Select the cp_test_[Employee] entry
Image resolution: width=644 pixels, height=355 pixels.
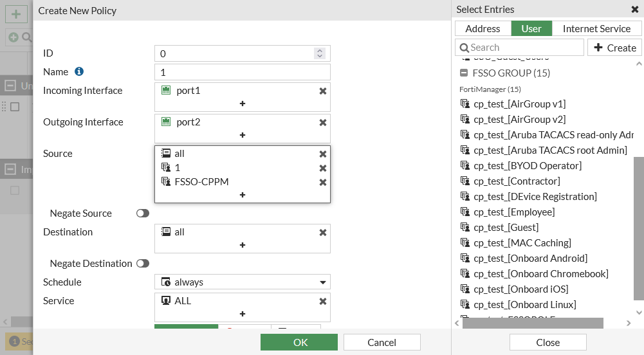pos(514,212)
